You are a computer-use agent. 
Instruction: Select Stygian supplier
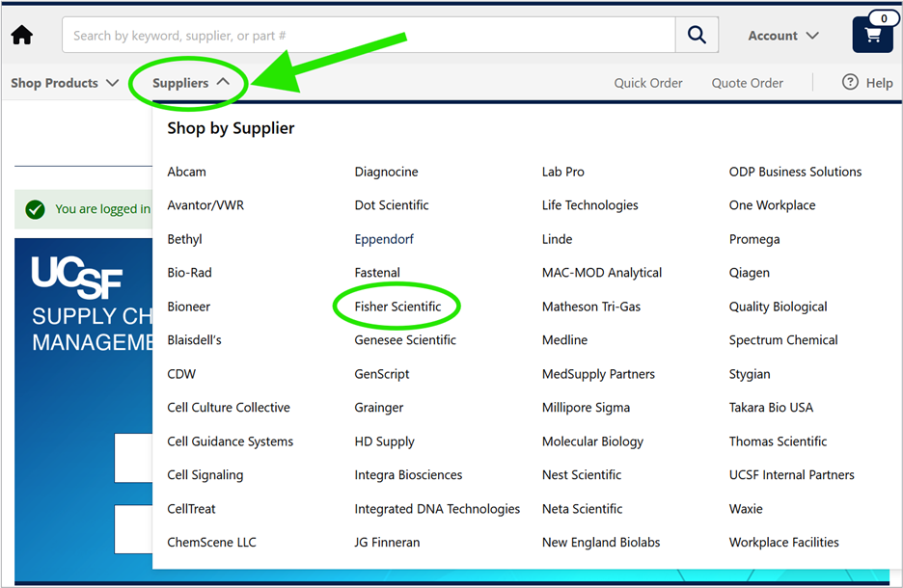(750, 373)
